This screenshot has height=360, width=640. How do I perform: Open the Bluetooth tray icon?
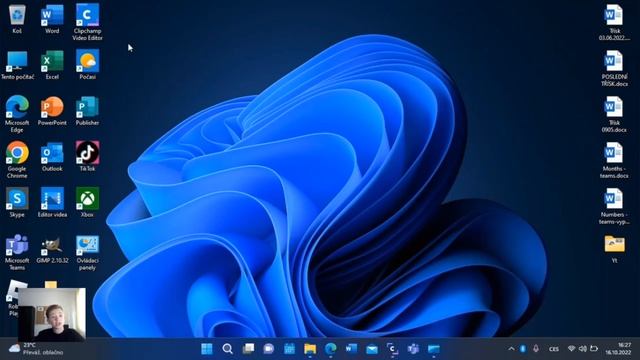pyautogui.click(x=523, y=349)
